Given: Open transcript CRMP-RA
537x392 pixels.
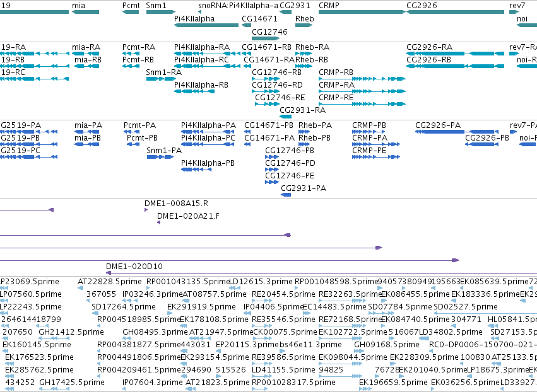Looking at the screenshot, I should point(362,91).
